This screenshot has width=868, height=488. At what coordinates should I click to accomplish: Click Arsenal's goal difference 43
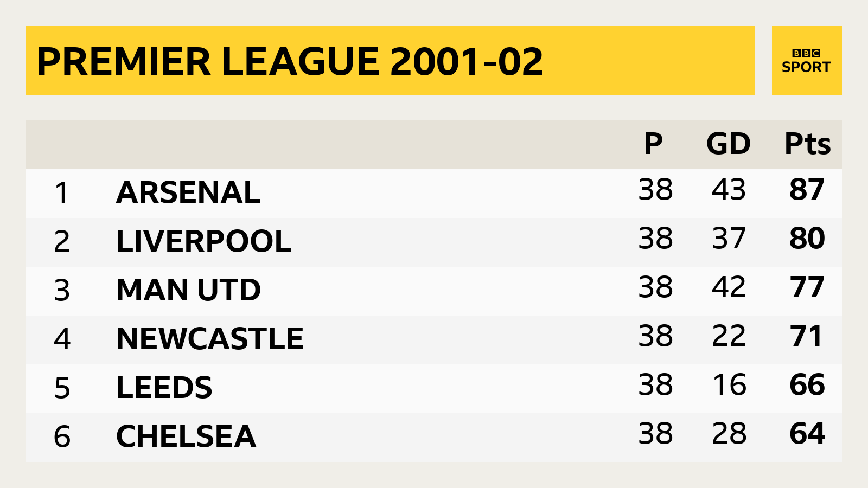729,190
